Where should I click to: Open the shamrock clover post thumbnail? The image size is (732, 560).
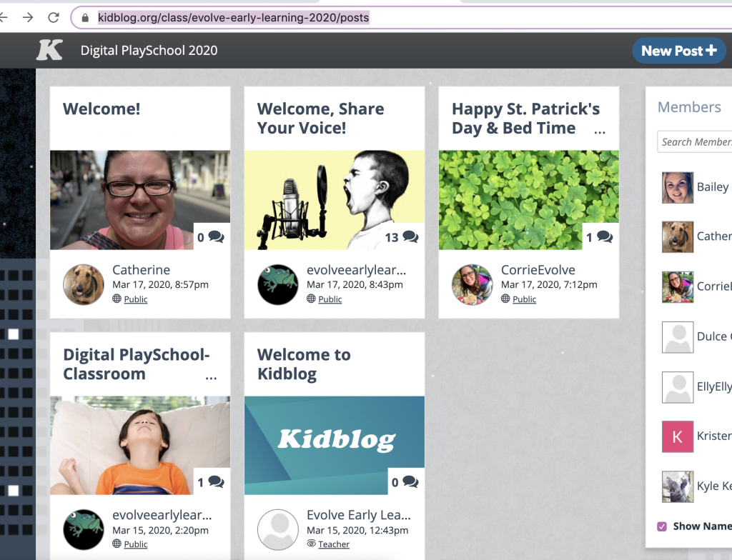coord(528,199)
